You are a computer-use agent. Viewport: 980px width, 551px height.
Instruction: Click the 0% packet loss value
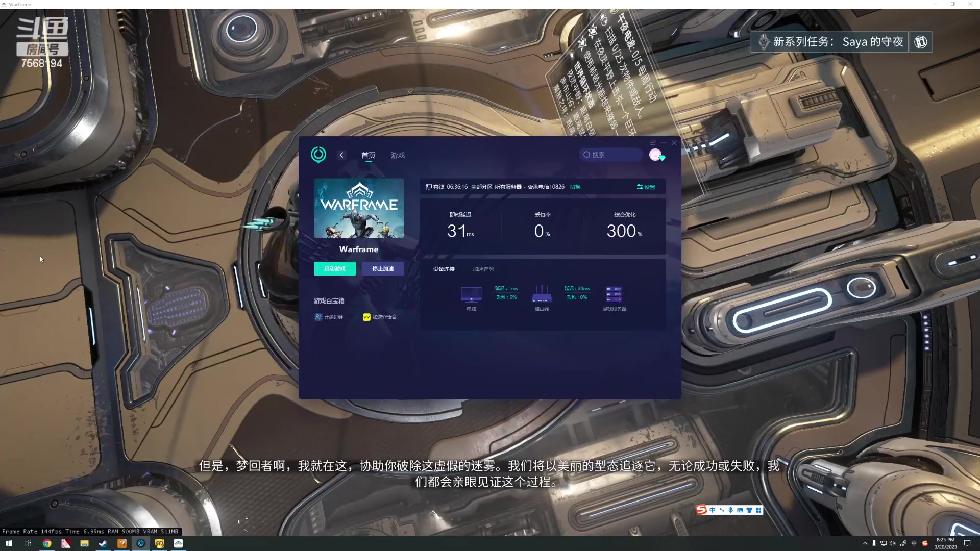[x=542, y=231]
